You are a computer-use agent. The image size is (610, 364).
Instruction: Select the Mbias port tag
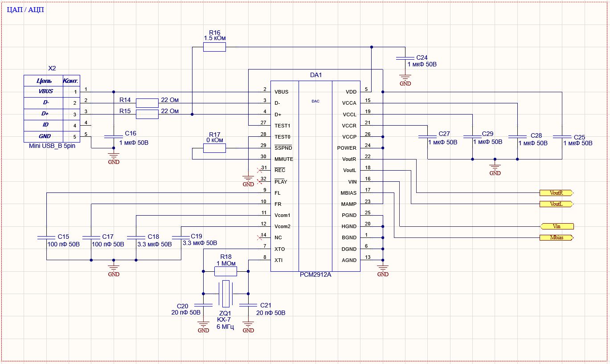pos(557,237)
